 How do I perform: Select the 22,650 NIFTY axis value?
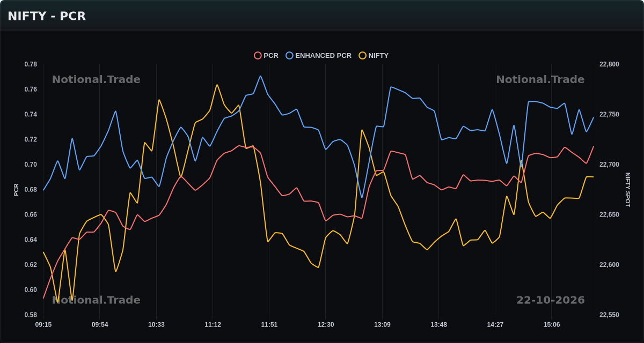tap(609, 215)
